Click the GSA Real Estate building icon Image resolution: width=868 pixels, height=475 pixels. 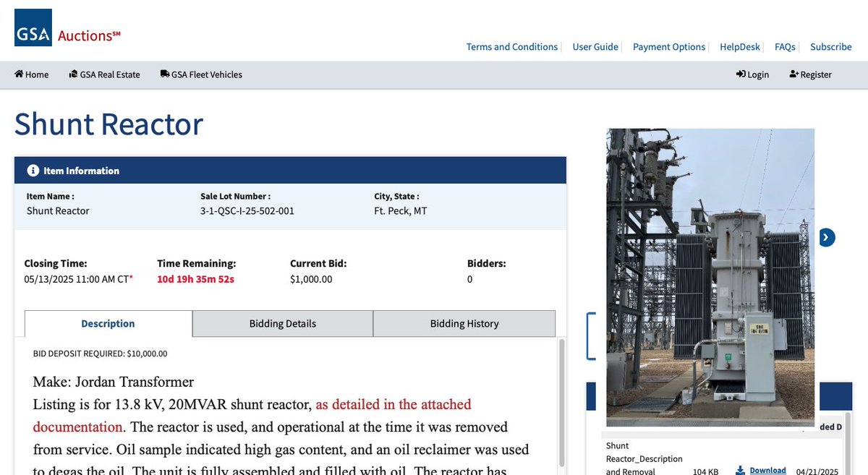[x=73, y=74]
